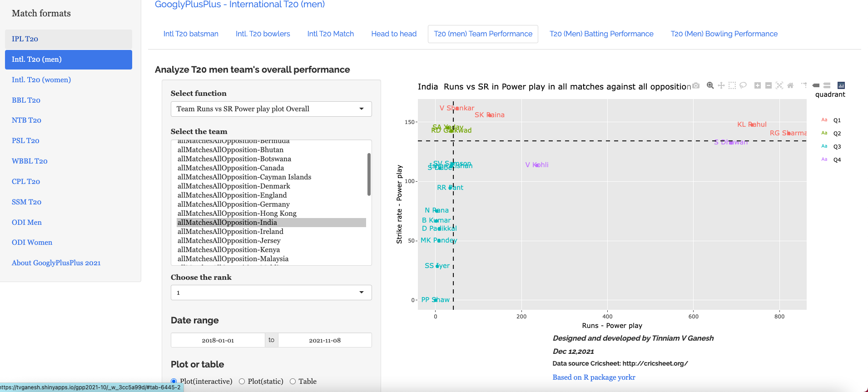Open the Select function dropdown

point(271,109)
